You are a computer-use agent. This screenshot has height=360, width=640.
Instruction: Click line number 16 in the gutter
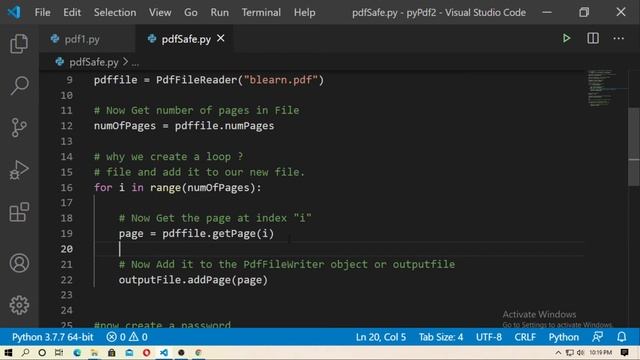[67, 187]
